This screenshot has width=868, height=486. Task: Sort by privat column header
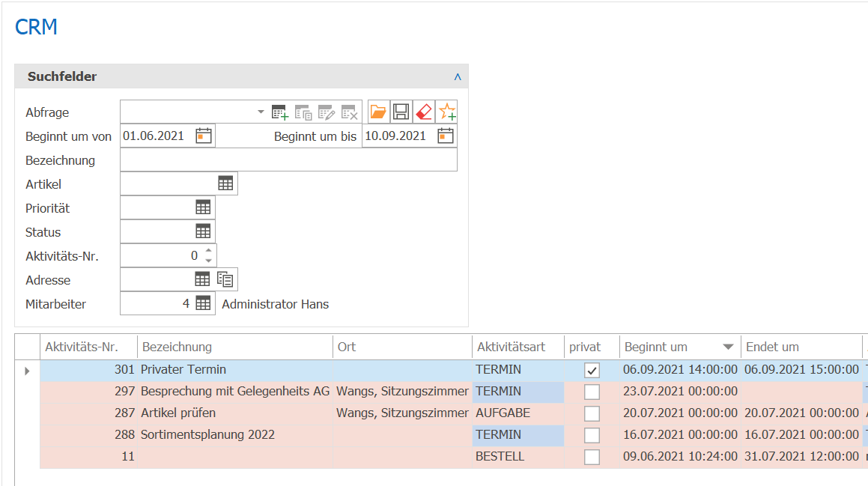click(592, 347)
